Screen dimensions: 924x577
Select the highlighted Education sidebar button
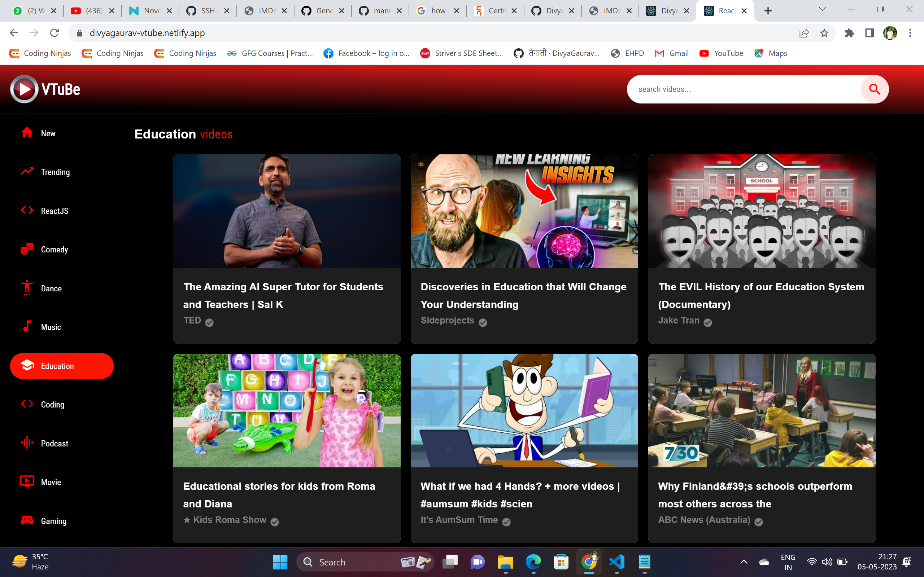pyautogui.click(x=62, y=366)
